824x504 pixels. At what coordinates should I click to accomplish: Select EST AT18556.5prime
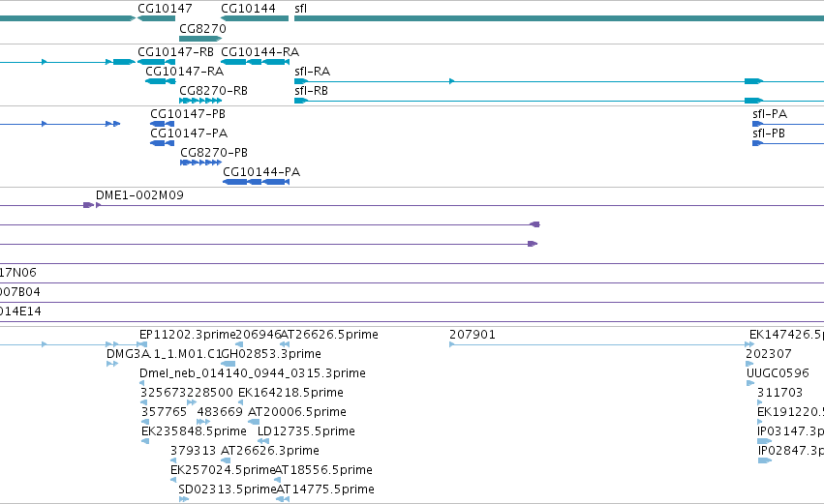click(x=323, y=470)
